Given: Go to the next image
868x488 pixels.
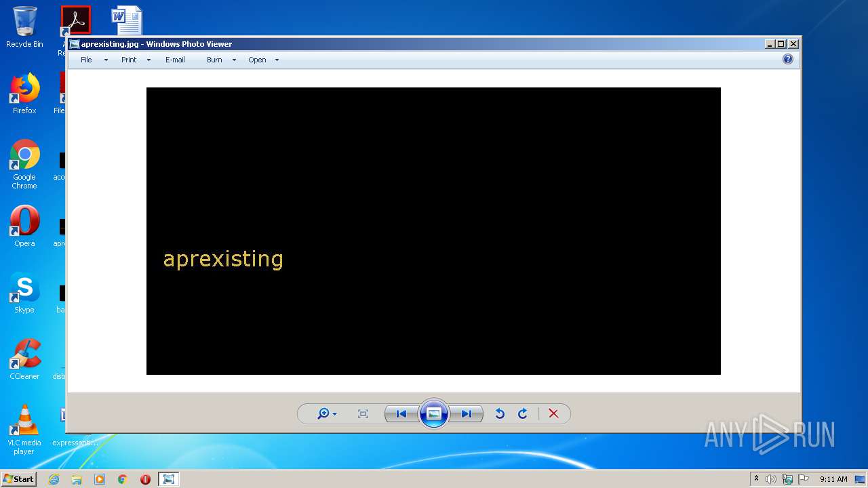Looking at the screenshot, I should tap(467, 413).
